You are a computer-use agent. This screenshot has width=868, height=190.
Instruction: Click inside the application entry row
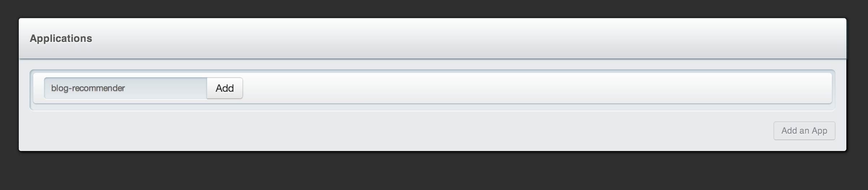[433, 88]
